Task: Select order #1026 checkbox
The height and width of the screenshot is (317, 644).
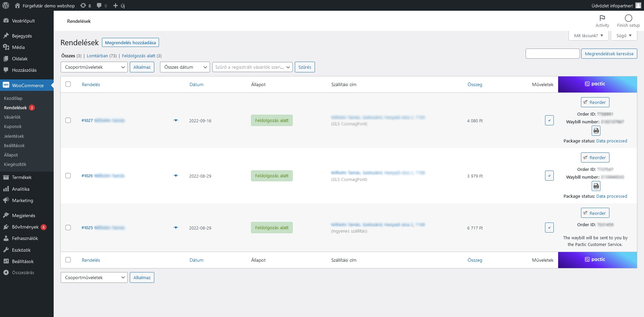Action: tap(68, 176)
